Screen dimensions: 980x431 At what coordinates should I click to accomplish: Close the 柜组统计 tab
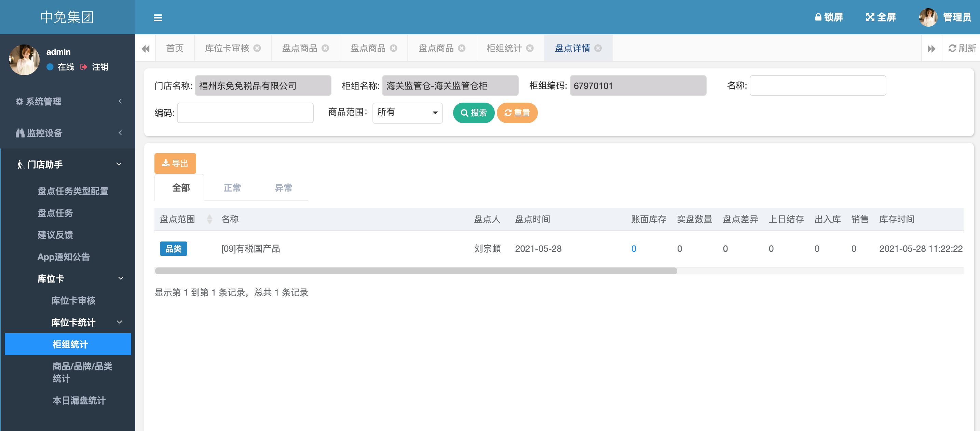click(x=530, y=48)
